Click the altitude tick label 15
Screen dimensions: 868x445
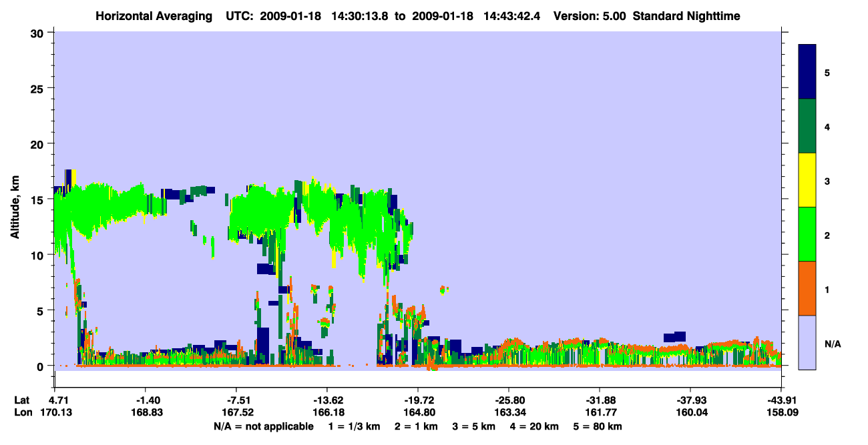tap(39, 199)
